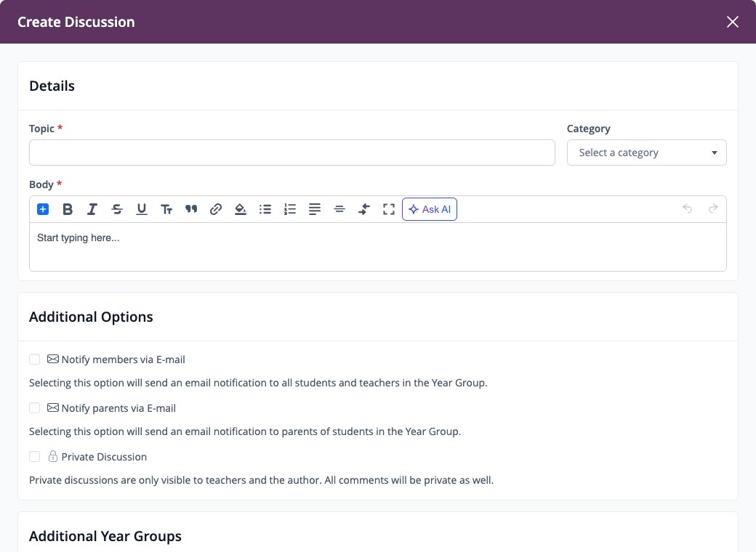Open text alignment options
This screenshot has height=552, width=756.
point(314,209)
